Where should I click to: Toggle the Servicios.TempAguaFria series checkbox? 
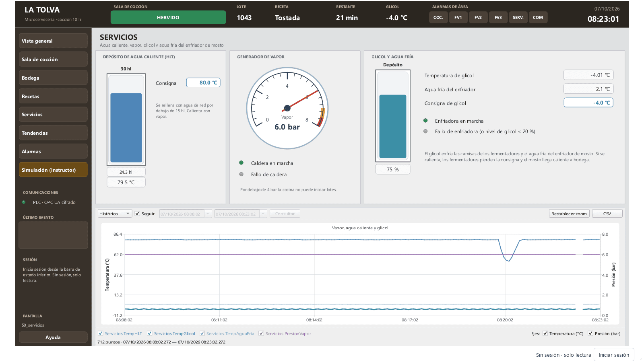pos(202,333)
